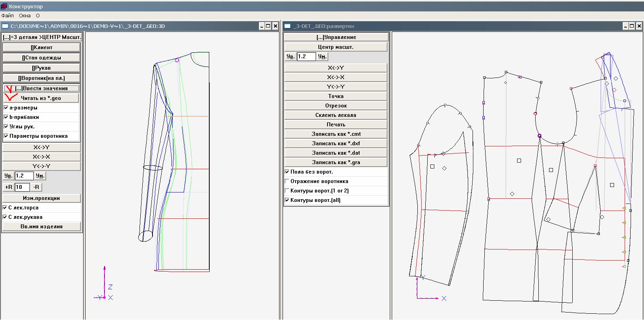Uncheck the а-размеры checkbox
Screen dimensions: 644x320
pyautogui.click(x=6, y=107)
